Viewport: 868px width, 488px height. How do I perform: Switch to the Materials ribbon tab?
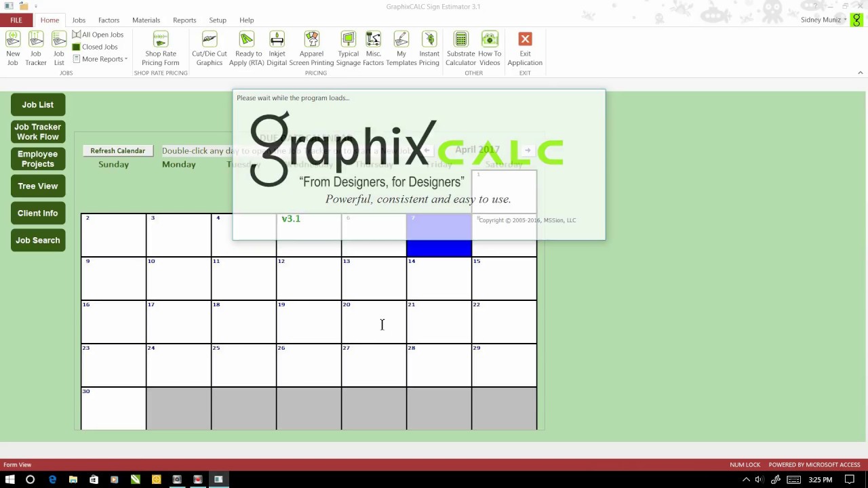pyautogui.click(x=146, y=20)
